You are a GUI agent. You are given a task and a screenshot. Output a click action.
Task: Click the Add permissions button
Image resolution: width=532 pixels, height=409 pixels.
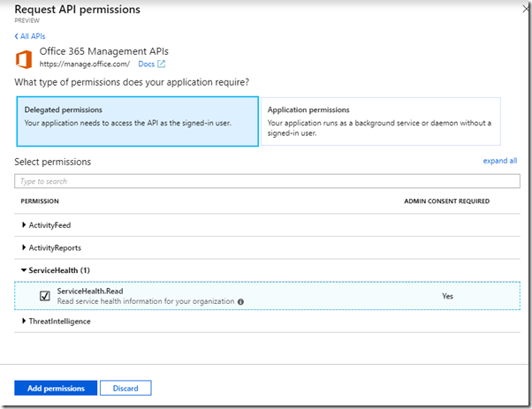(x=56, y=388)
